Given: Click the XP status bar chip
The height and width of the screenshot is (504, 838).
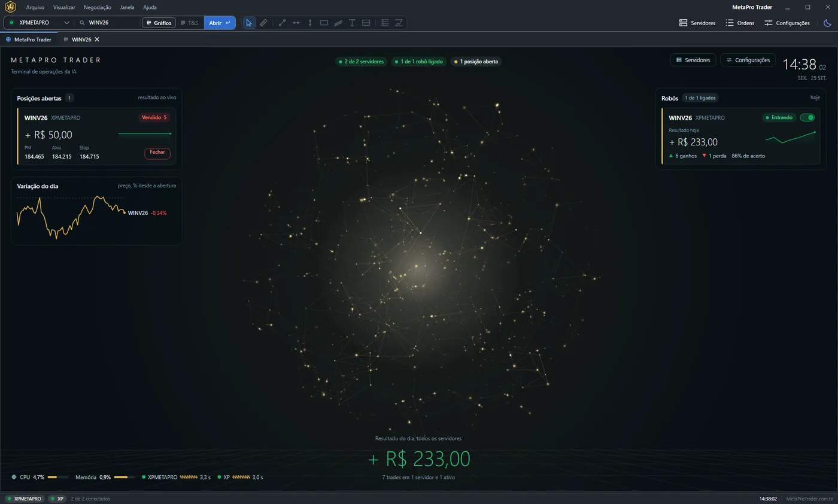Looking at the screenshot, I should tap(57, 499).
